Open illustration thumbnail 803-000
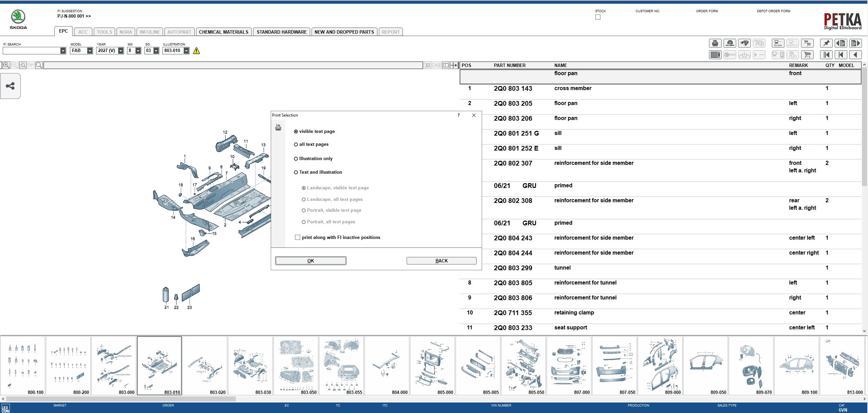Screen dimensions: 868x413 click(114, 366)
